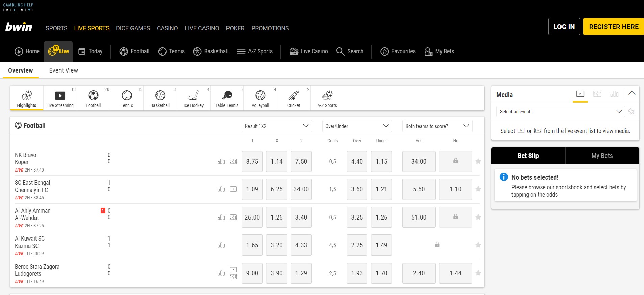The width and height of the screenshot is (644, 295).
Task: Open Select an event dropdown
Action: [560, 112]
